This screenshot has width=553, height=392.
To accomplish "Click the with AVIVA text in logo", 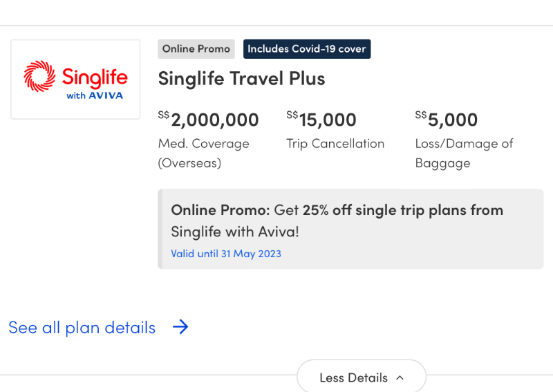I will coord(95,95).
